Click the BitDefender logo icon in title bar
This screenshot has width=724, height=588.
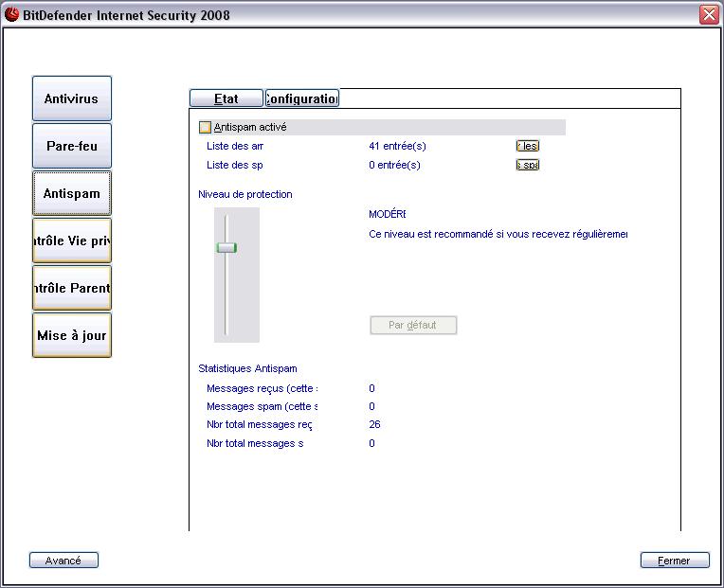tap(11, 14)
